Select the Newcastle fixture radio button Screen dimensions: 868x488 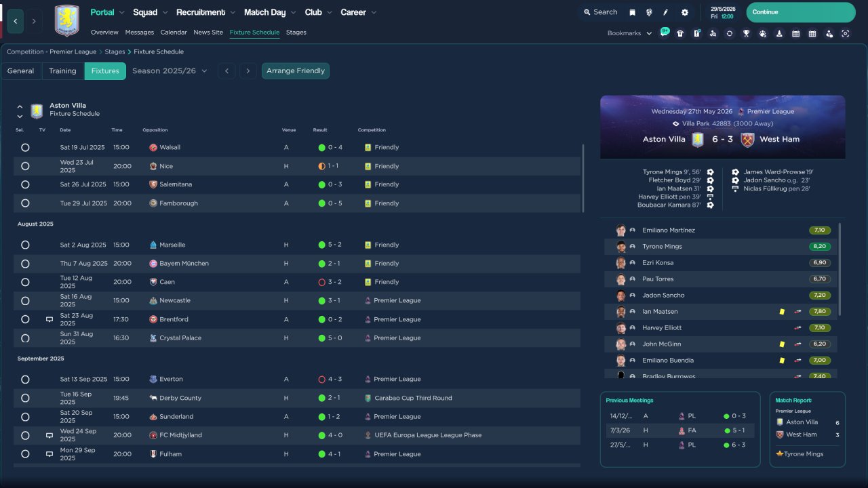[x=25, y=300]
